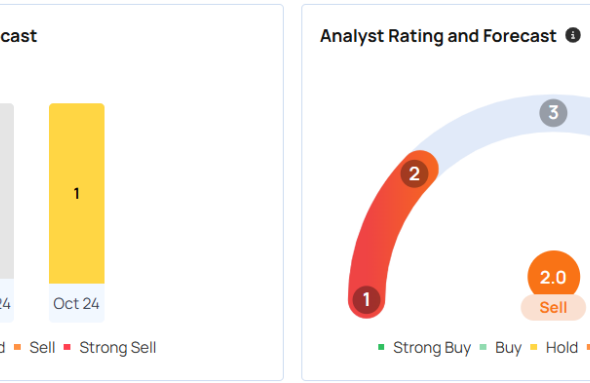Click the Analyst Rating and Forecast heading
The image size is (590, 383).
[438, 36]
